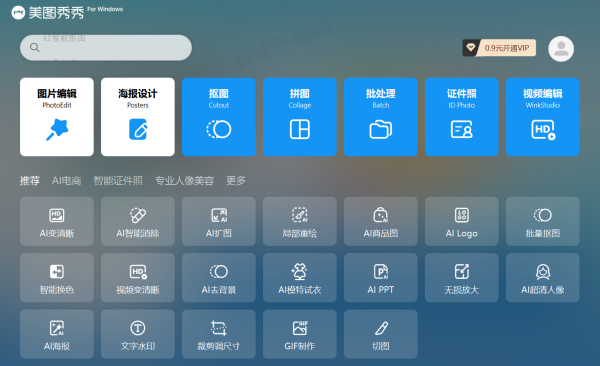The height and width of the screenshot is (366, 600).
Task: Switch to the 智能证件照 tab
Action: click(x=118, y=180)
